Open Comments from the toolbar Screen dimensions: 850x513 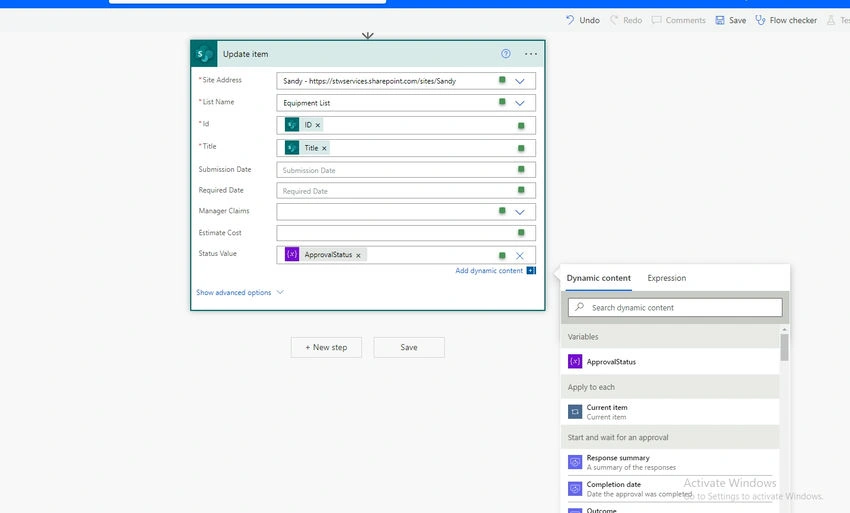(679, 20)
